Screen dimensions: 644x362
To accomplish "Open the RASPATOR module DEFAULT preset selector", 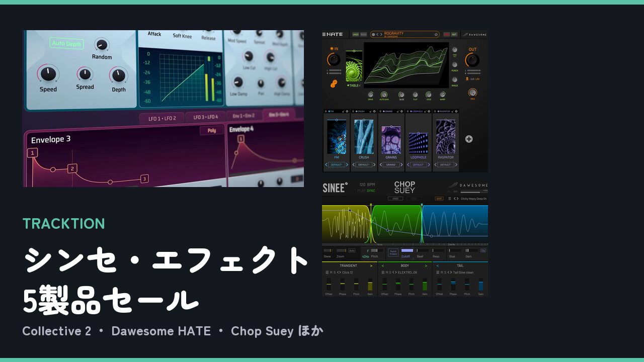I will pos(445,164).
